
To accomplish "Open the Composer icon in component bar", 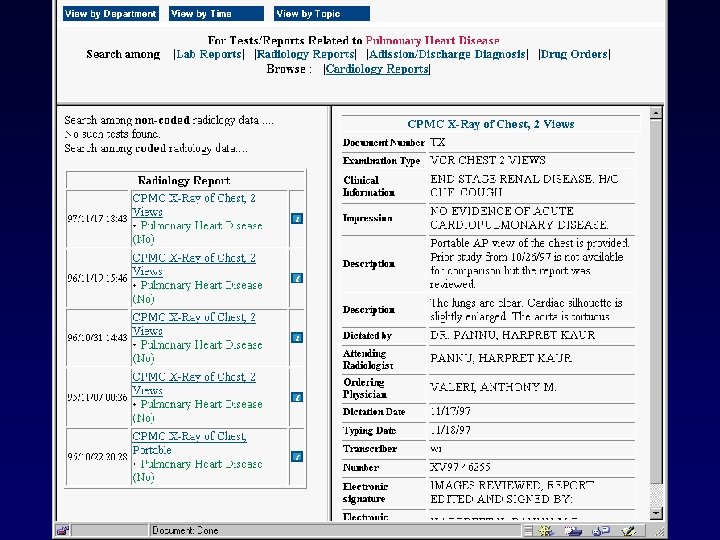I will pyautogui.click(x=629, y=531).
